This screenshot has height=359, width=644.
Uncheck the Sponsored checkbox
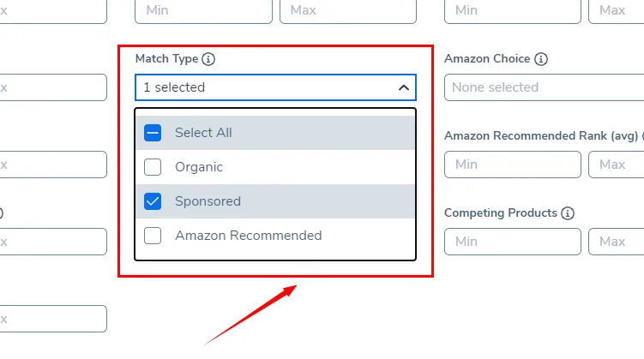coord(153,201)
